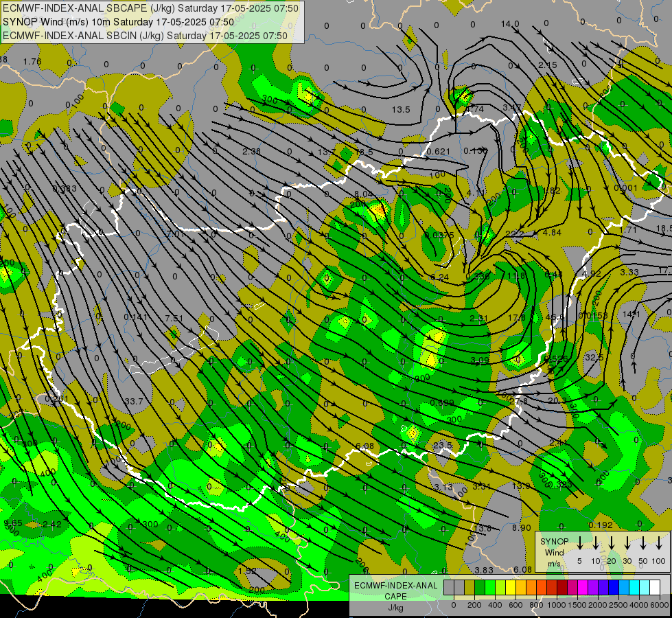Click the '23.5' value on the map
The image size is (672, 618).
pyautogui.click(x=442, y=445)
